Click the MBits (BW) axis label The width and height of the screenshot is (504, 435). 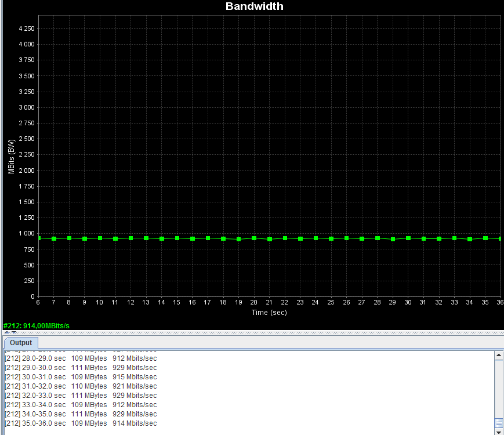coord(12,157)
